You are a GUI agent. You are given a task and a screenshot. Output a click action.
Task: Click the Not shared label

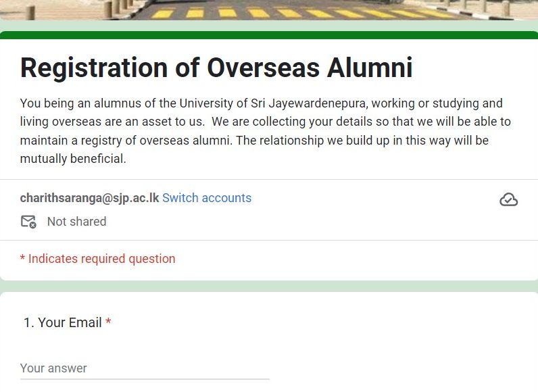(x=76, y=222)
